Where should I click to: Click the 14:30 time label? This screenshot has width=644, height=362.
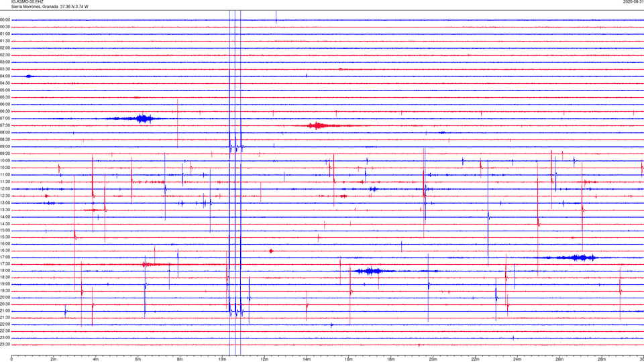5,224
